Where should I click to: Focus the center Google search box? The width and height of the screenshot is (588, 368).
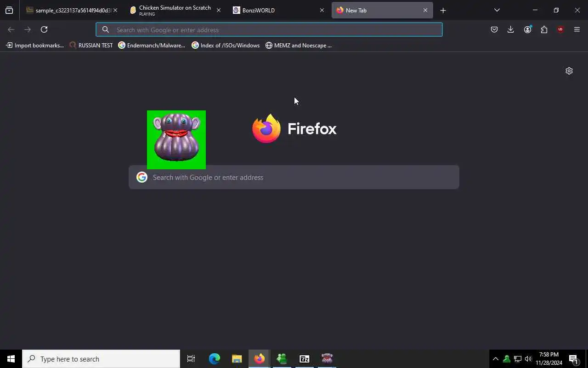294,177
